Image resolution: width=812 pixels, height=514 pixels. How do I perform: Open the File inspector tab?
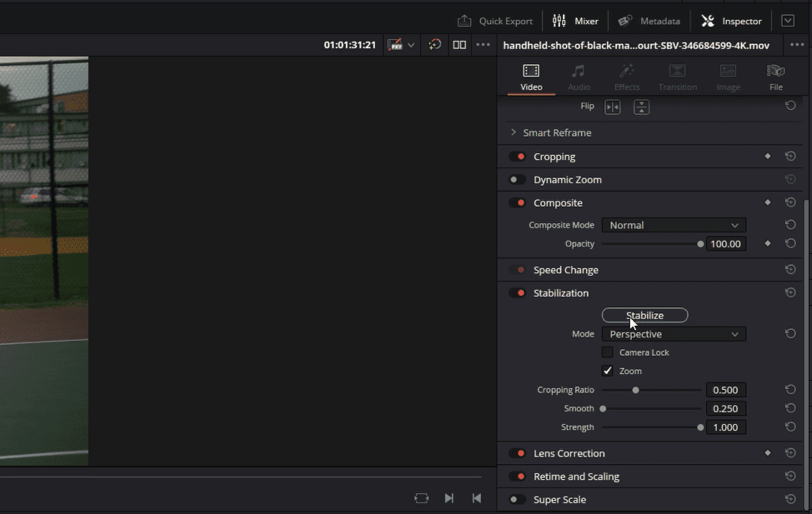click(x=775, y=77)
